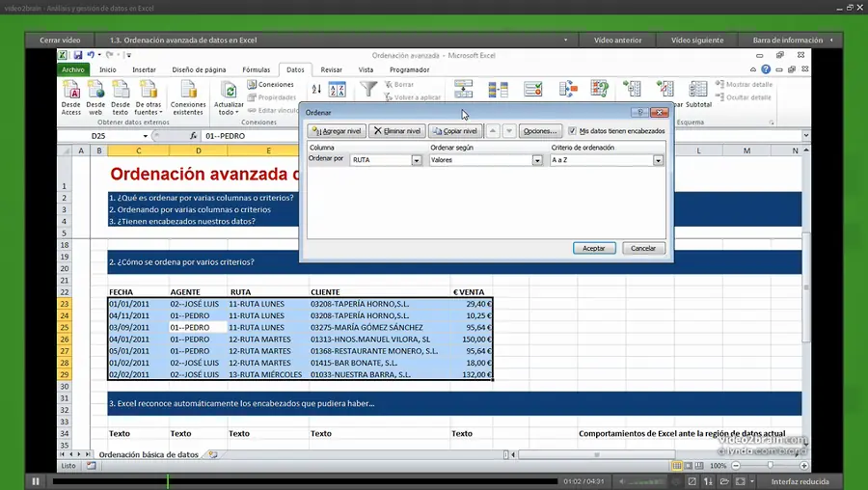Screen dimensions: 868x490
Task: Click Interfaz reducida button
Action: tap(800, 481)
